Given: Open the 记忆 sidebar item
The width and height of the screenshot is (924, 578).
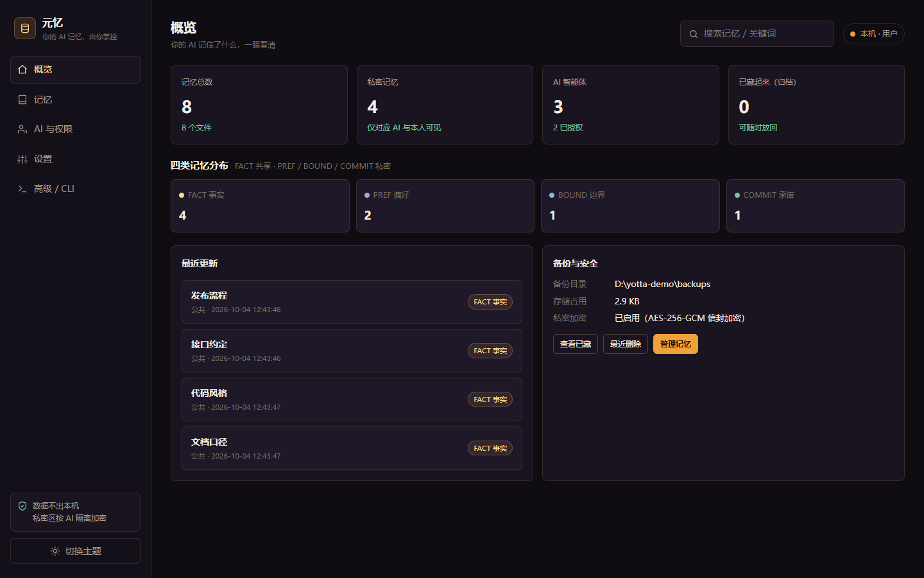Looking at the screenshot, I should coord(75,100).
